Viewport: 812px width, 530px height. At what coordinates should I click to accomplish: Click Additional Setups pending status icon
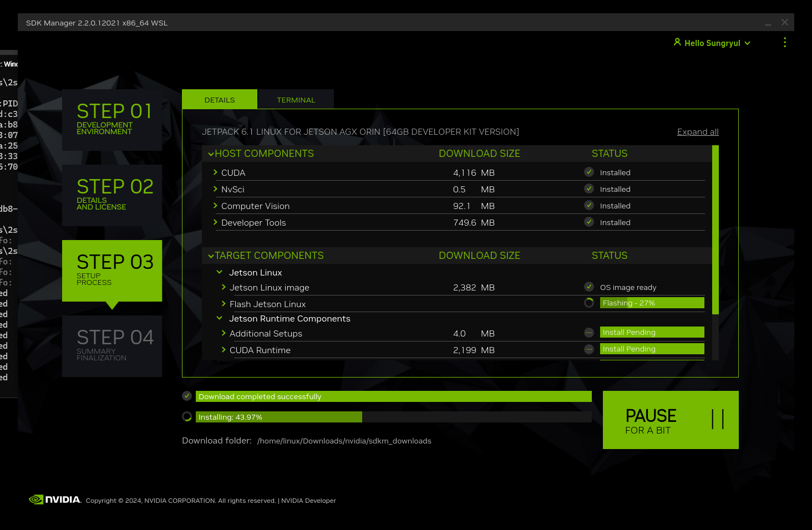click(x=589, y=333)
